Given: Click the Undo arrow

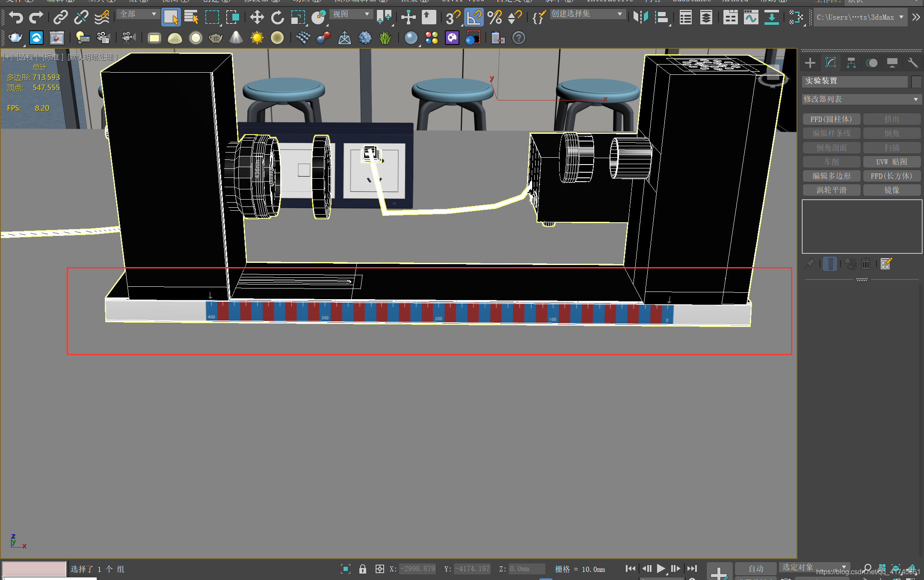Looking at the screenshot, I should tap(16, 18).
